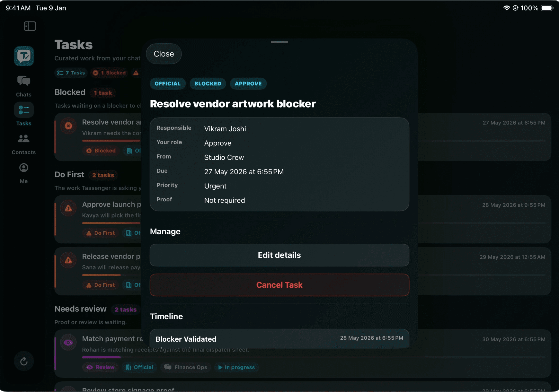
Task: Click the Do First '2 tasks' badge
Action: pos(103,175)
